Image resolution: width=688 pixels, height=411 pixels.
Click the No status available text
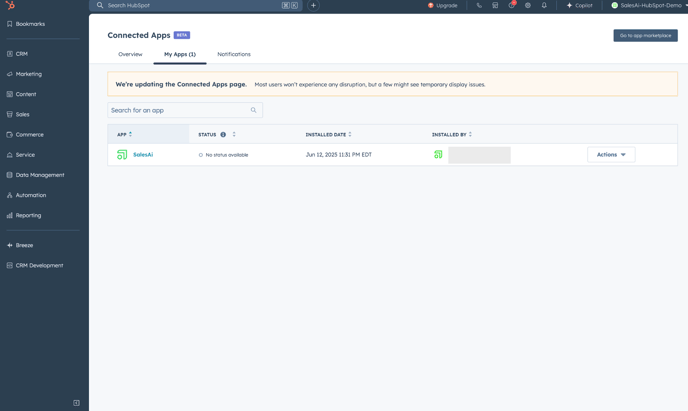click(226, 155)
